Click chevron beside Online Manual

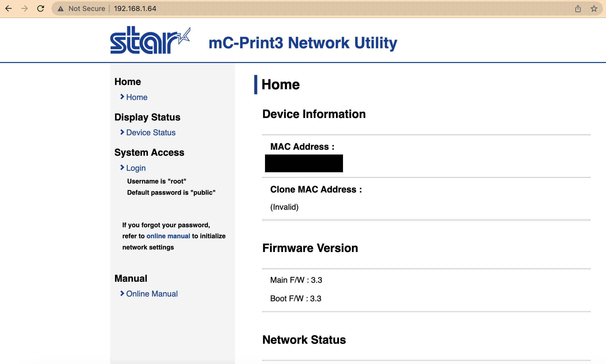pos(122,293)
